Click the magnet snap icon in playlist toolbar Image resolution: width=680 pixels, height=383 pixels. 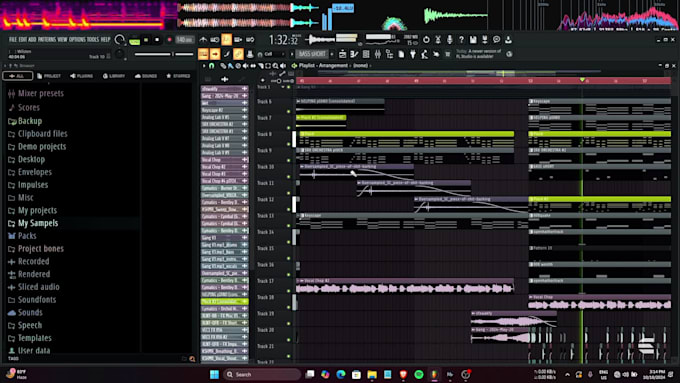(212, 66)
